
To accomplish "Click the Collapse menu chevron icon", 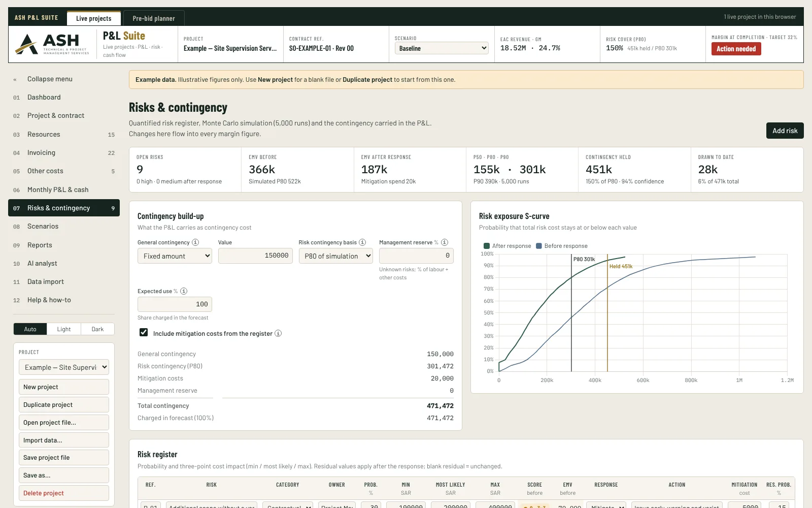I will coord(15,79).
